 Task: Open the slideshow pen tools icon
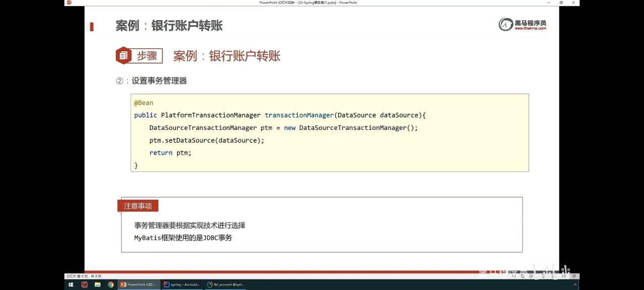coord(522,276)
